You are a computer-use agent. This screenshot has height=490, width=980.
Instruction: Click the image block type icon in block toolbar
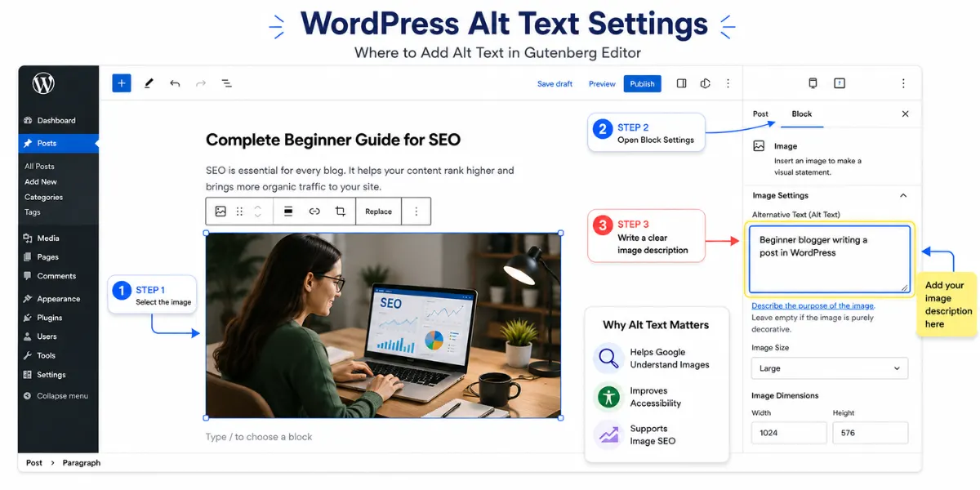click(x=220, y=212)
